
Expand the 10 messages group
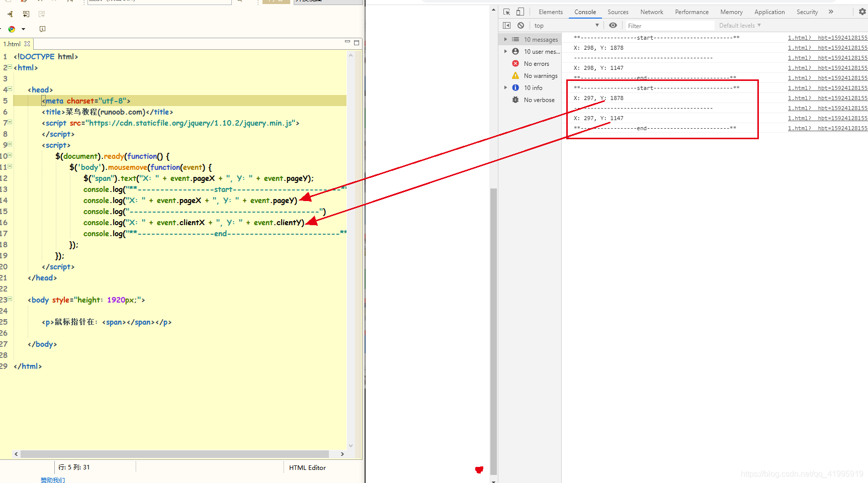tap(505, 39)
